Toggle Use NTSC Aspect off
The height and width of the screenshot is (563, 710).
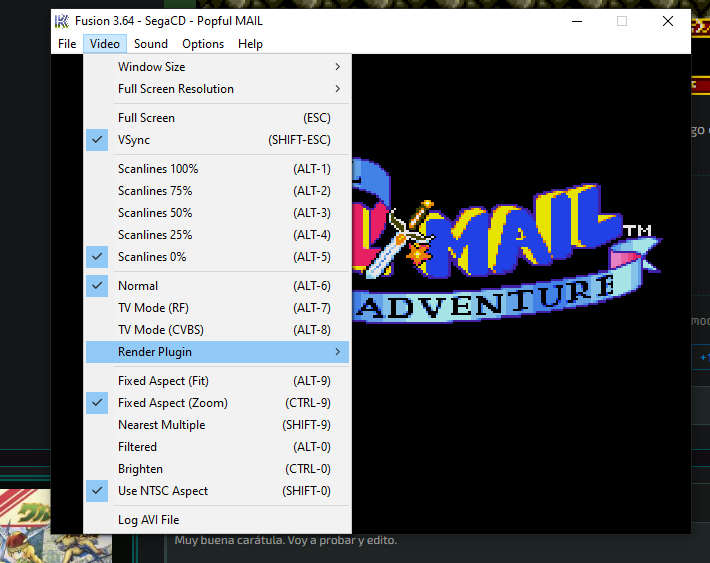point(217,491)
